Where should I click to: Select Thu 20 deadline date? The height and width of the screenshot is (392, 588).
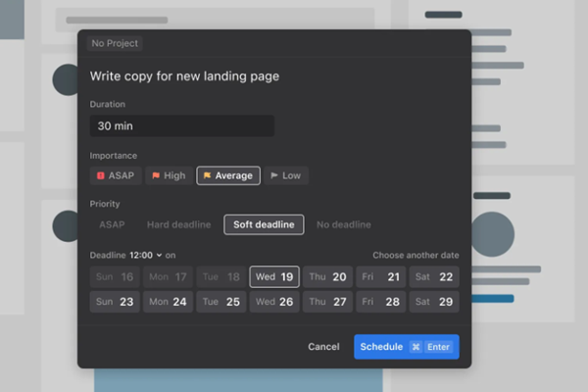[x=327, y=276]
